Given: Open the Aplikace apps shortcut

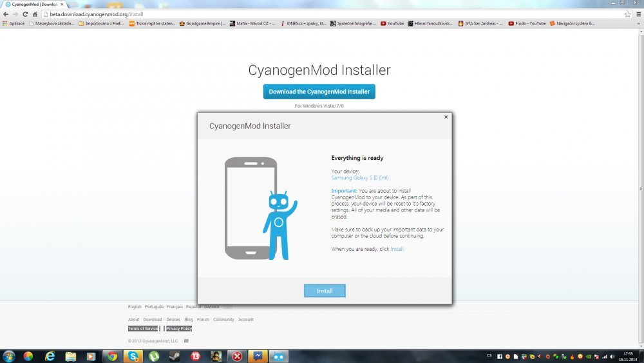Looking at the screenshot, I should coord(14,23).
